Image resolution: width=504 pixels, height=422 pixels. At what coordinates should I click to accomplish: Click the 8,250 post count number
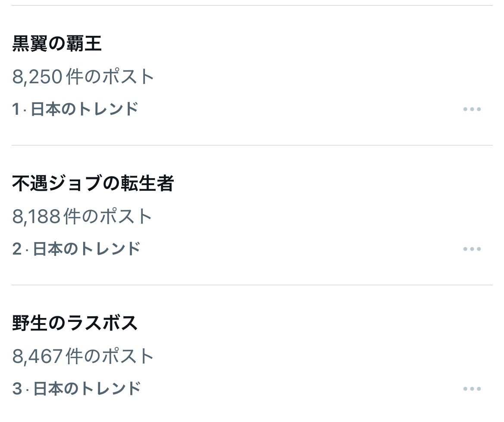pyautogui.click(x=38, y=77)
